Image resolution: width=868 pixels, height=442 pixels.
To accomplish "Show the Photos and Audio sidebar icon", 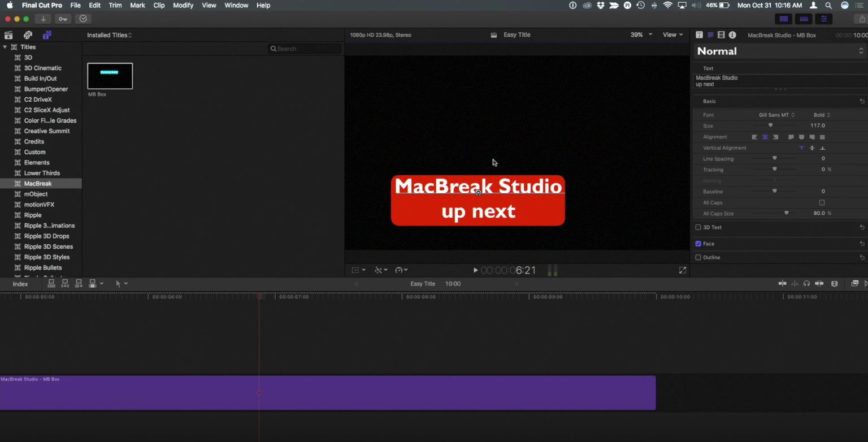I will [28, 35].
